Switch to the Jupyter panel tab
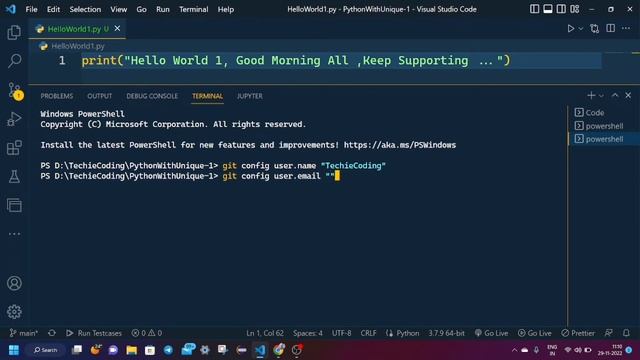 point(250,96)
